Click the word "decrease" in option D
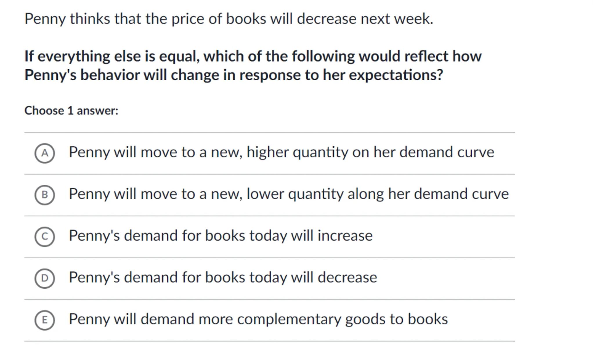The width and height of the screenshot is (594, 364). point(347,277)
